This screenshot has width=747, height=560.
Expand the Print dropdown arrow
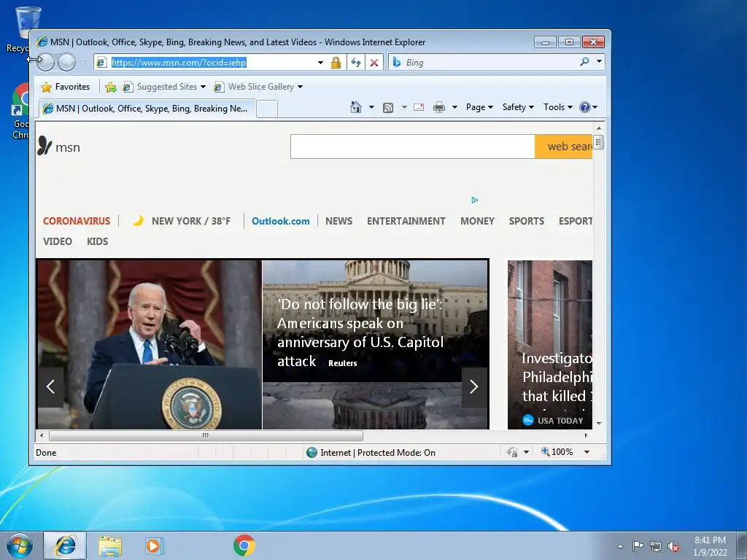click(x=454, y=107)
